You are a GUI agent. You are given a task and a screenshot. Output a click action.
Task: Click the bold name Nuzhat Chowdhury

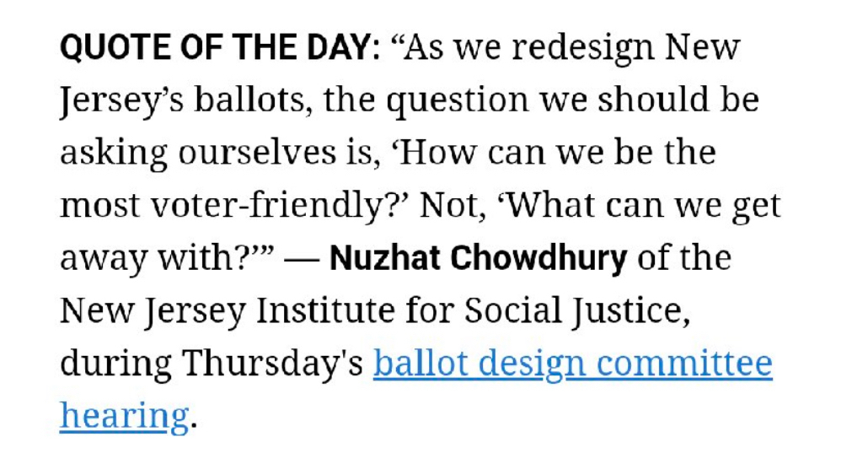coord(479,258)
